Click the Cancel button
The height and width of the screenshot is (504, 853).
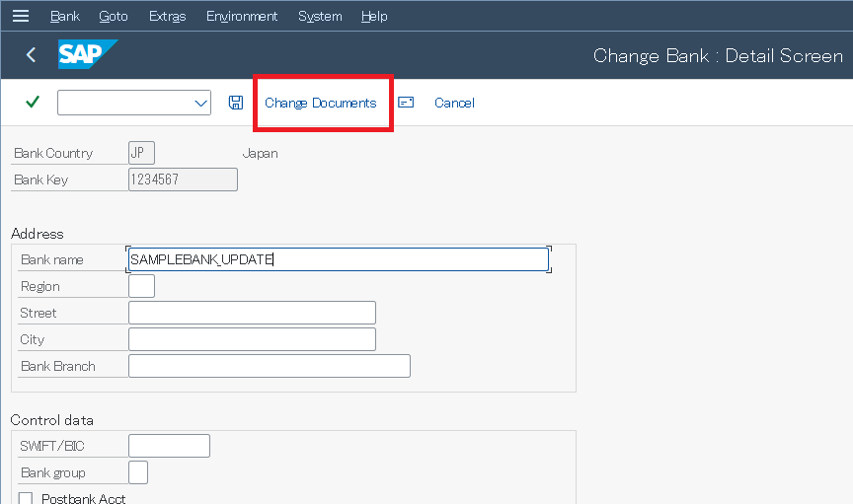click(x=454, y=103)
